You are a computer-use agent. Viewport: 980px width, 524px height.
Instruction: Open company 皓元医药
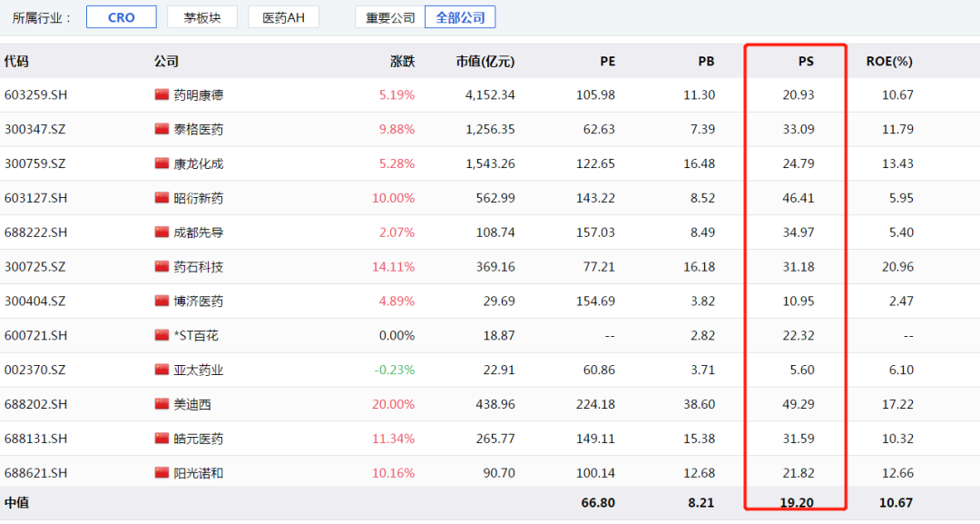tap(198, 439)
